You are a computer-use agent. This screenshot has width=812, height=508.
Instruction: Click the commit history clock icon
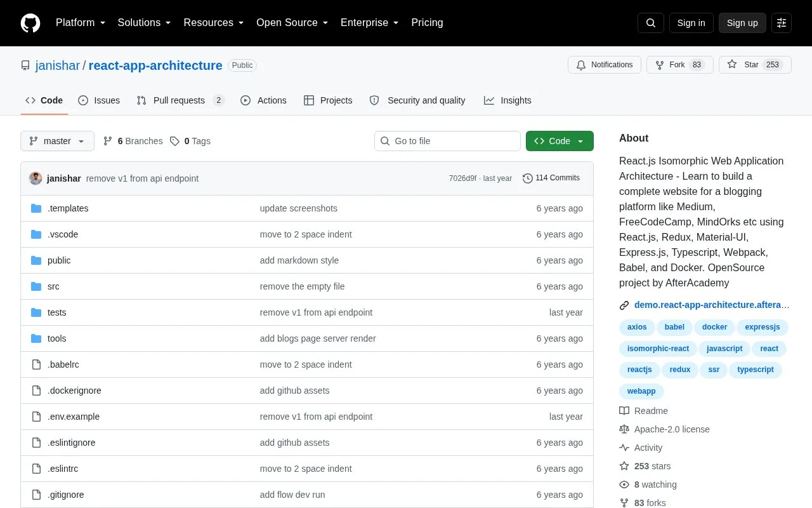(527, 178)
